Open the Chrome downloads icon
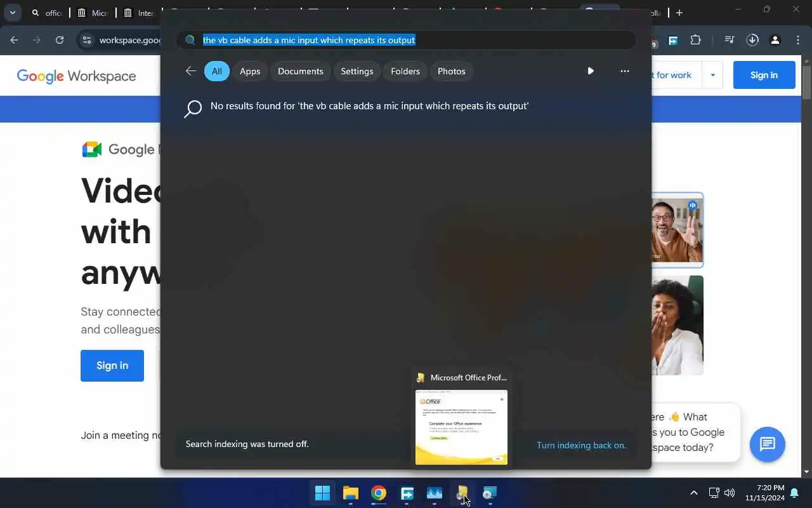Viewport: 812px width, 508px height. pos(752,40)
